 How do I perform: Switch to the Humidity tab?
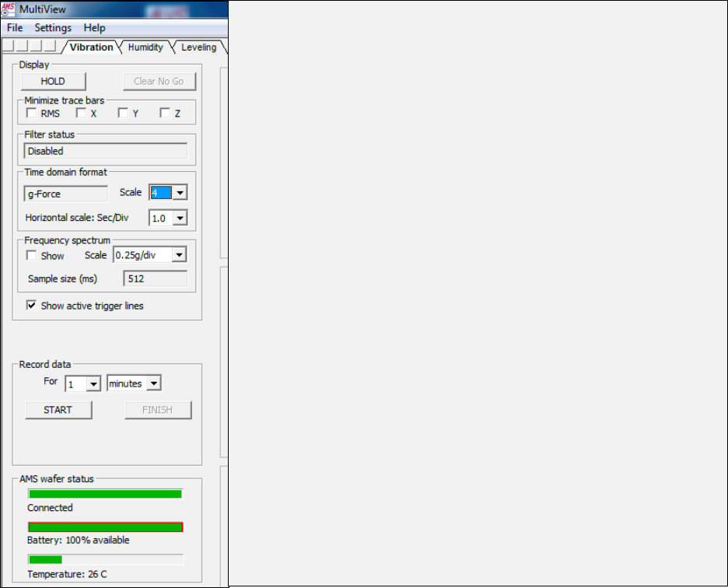click(x=145, y=47)
